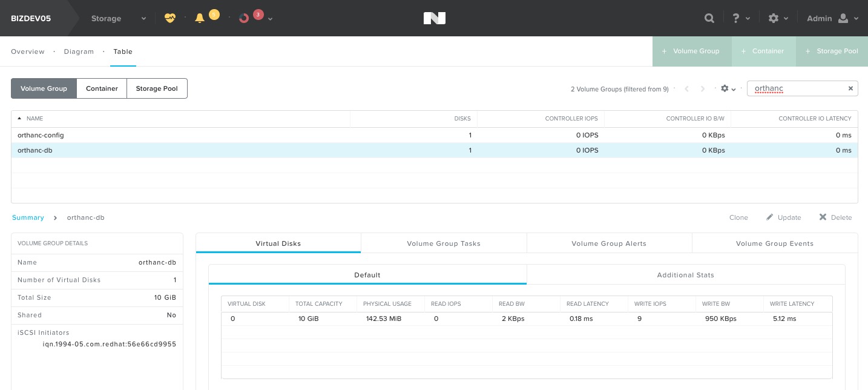The image size is (868, 390).
Task: Select the Volume Group view toggle
Action: (44, 88)
